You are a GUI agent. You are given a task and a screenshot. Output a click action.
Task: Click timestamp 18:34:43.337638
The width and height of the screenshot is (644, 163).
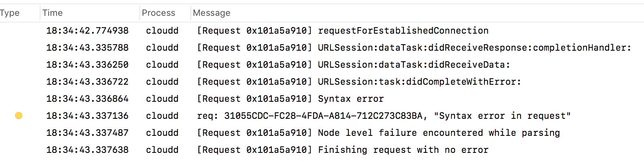87,150
